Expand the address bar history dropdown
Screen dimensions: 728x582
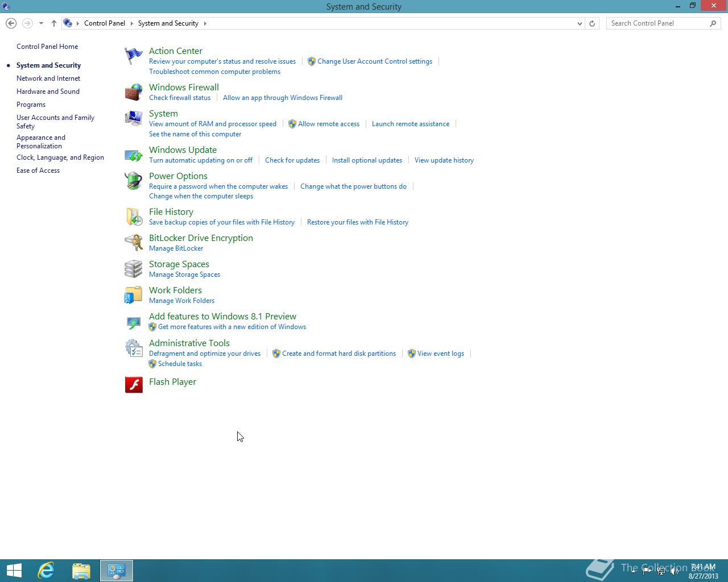click(580, 23)
